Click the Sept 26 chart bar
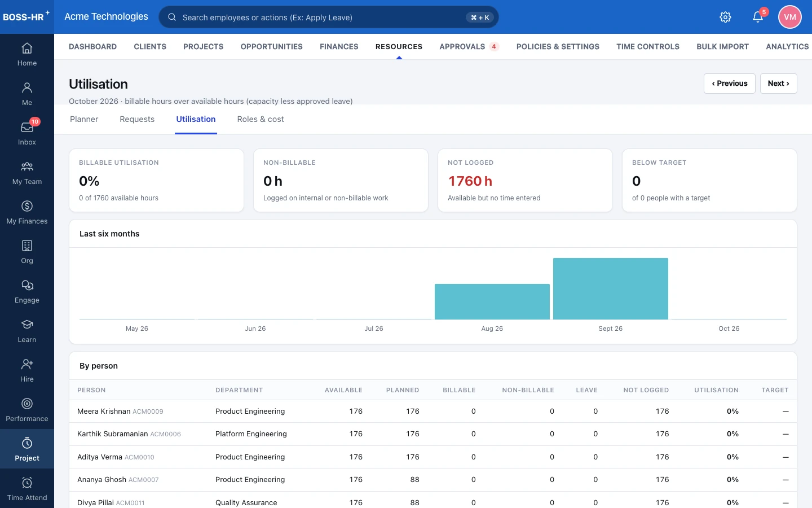This screenshot has width=812, height=508. tap(611, 288)
